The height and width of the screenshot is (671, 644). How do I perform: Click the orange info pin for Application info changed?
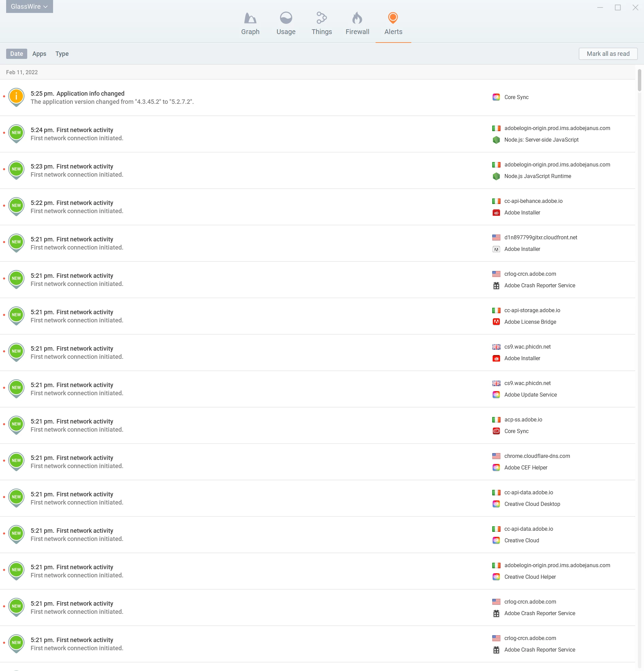pos(16,97)
